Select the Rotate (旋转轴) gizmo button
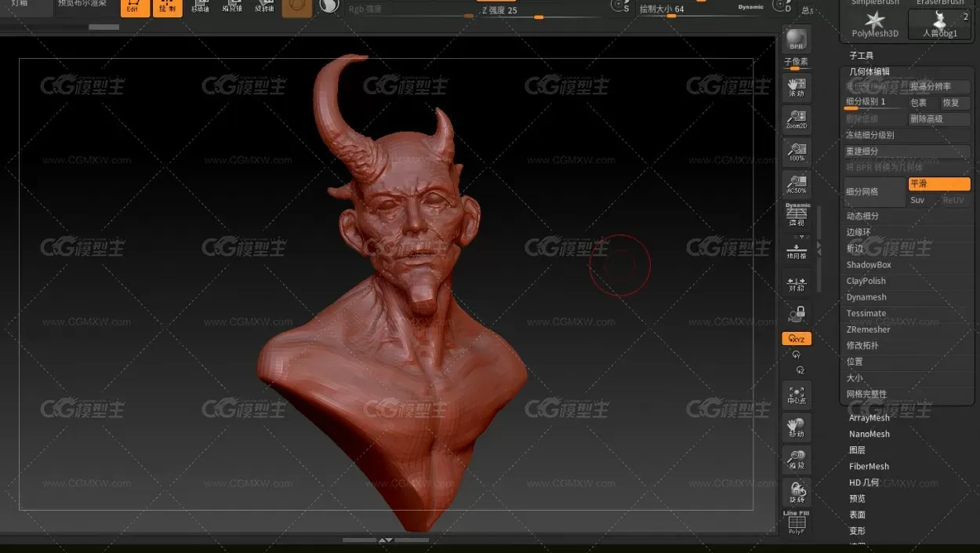Viewport: 980px width, 553px height. click(x=264, y=7)
